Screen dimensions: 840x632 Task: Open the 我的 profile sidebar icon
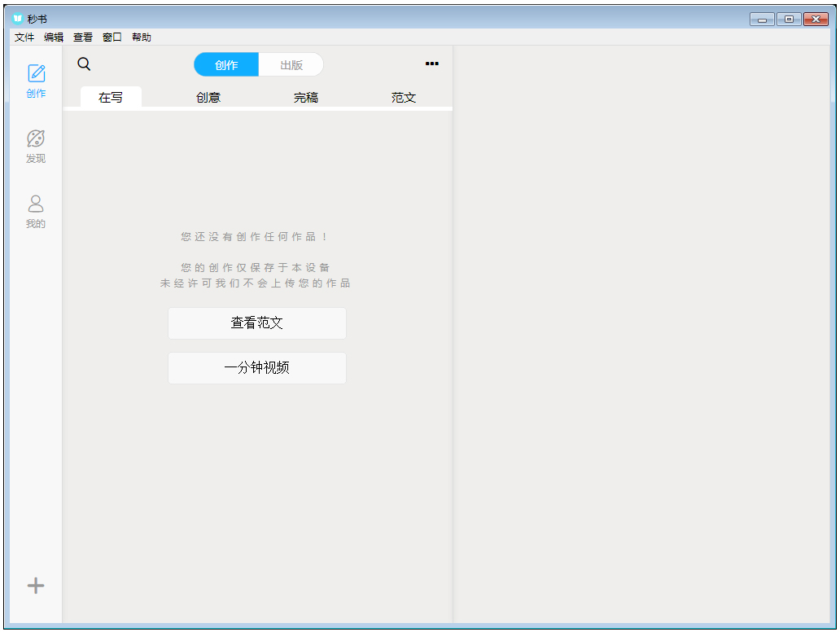tap(36, 212)
